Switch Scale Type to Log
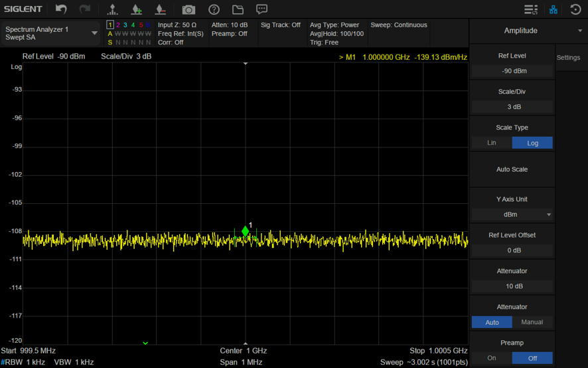The image size is (588, 368). click(x=532, y=143)
